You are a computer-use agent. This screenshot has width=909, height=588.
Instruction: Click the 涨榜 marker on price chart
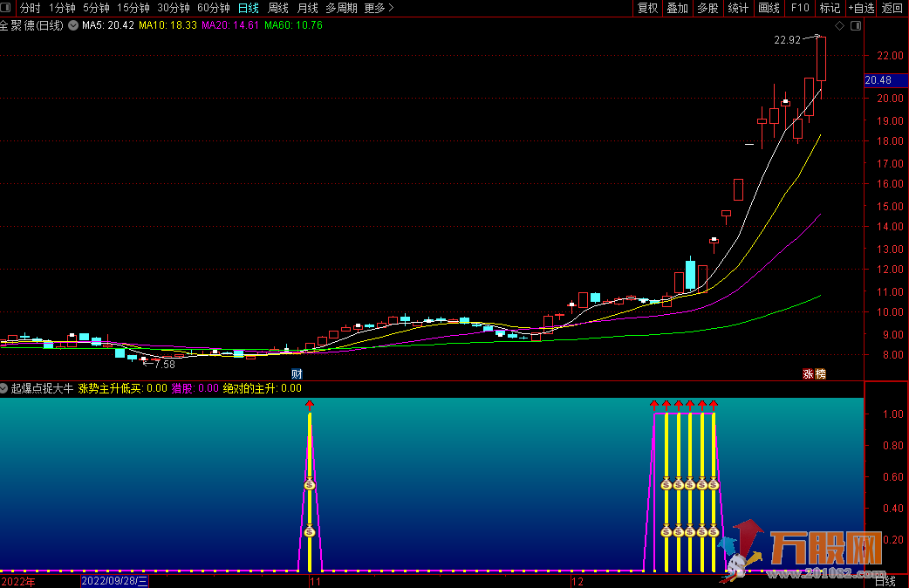[x=814, y=373]
